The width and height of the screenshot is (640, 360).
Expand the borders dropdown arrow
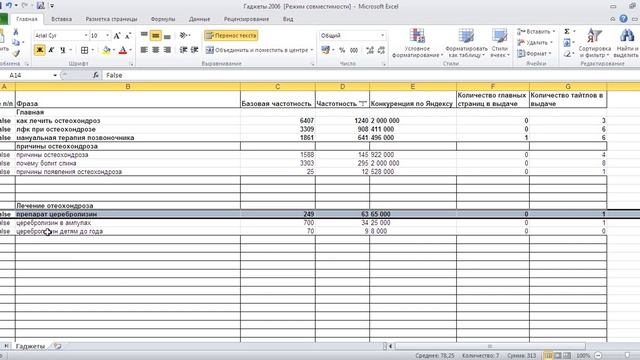92,50
